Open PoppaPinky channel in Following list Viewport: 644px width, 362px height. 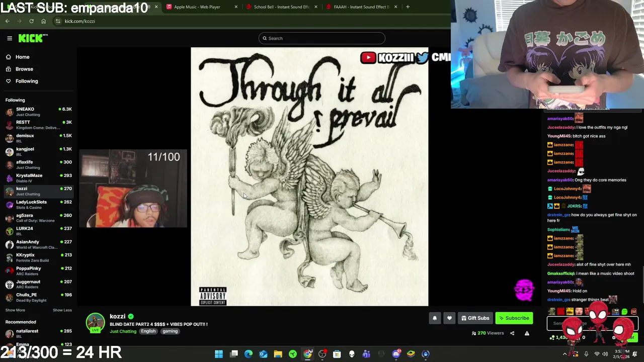click(39, 271)
